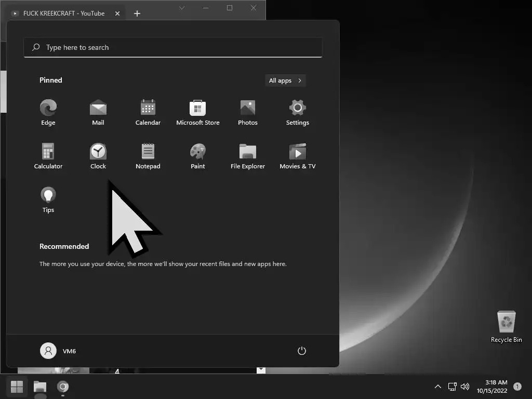532x399 pixels.
Task: Launch the Calculator app
Action: [x=48, y=156]
